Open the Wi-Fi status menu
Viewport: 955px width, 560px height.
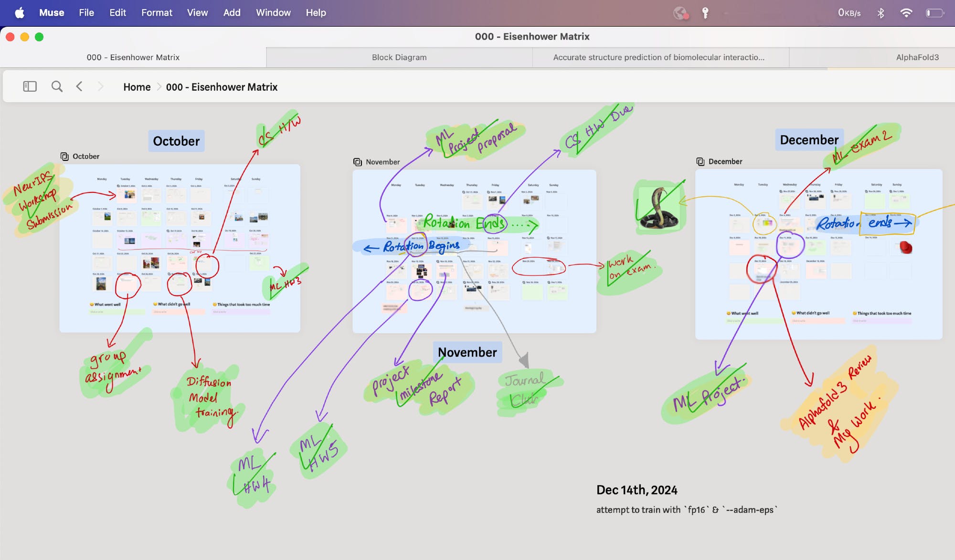pos(906,13)
